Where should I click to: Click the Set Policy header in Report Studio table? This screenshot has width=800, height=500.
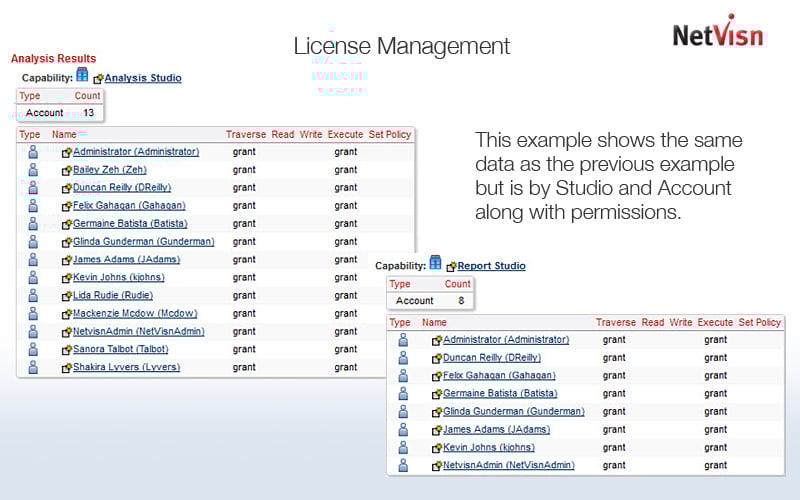[x=759, y=323]
